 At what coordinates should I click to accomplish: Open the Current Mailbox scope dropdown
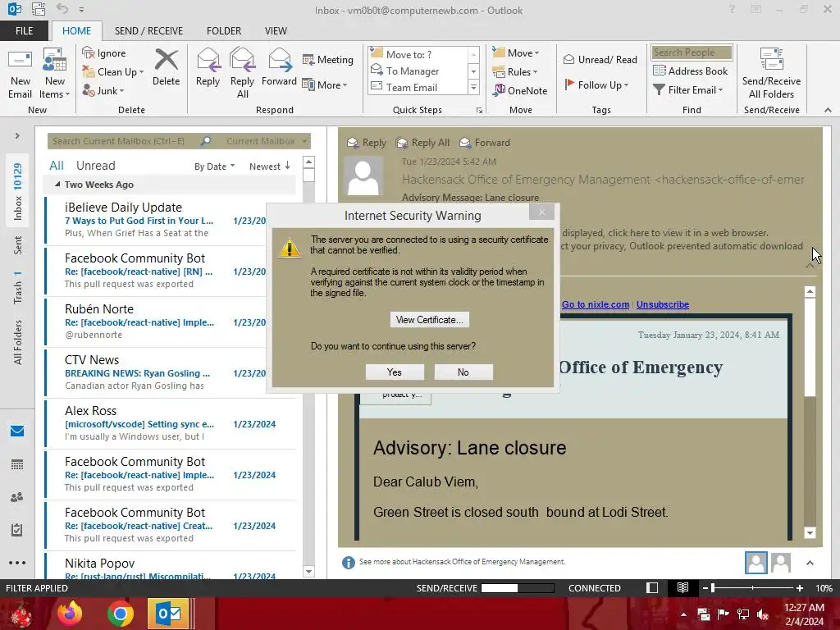point(267,141)
